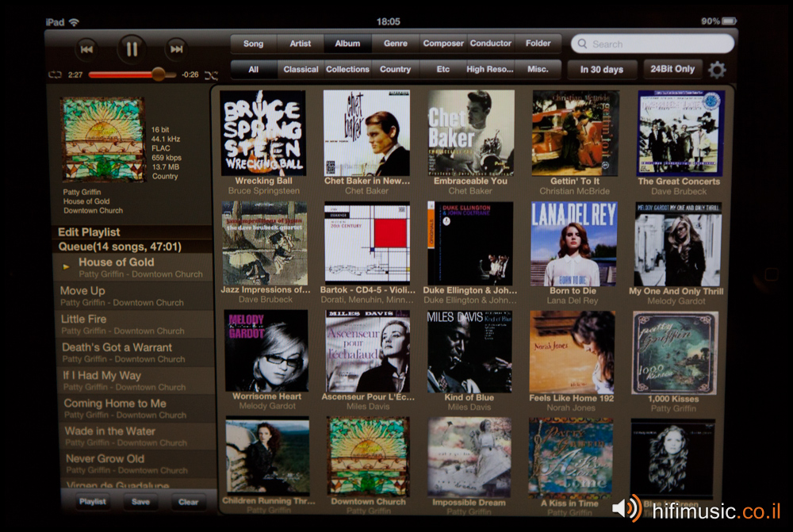
Task: Open My One And Only Thrill
Action: click(678, 244)
